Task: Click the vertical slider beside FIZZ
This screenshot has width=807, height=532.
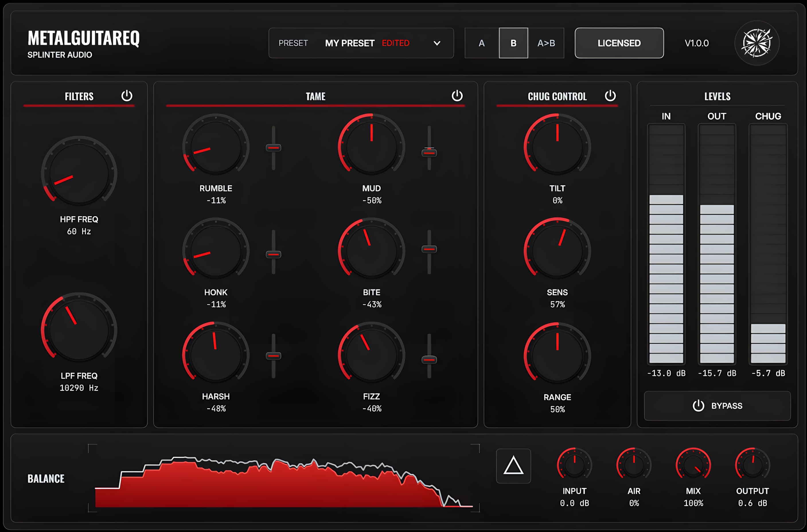Action: [x=429, y=356]
